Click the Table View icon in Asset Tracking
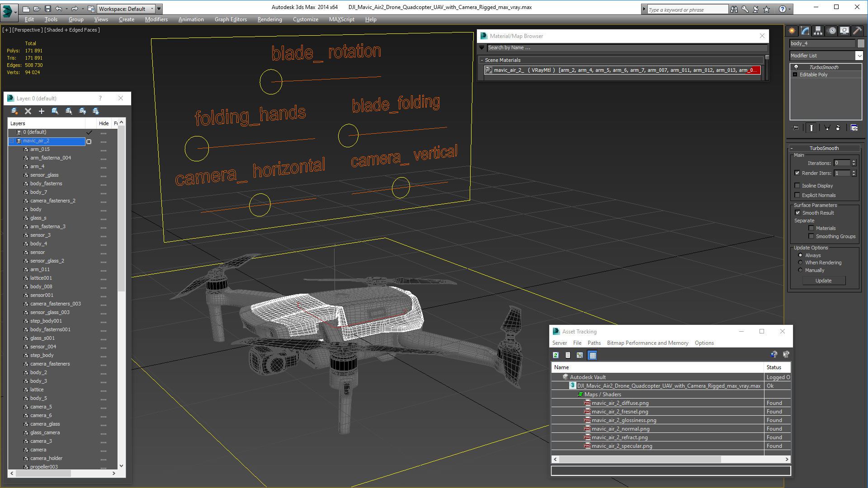The height and width of the screenshot is (488, 868). point(592,355)
